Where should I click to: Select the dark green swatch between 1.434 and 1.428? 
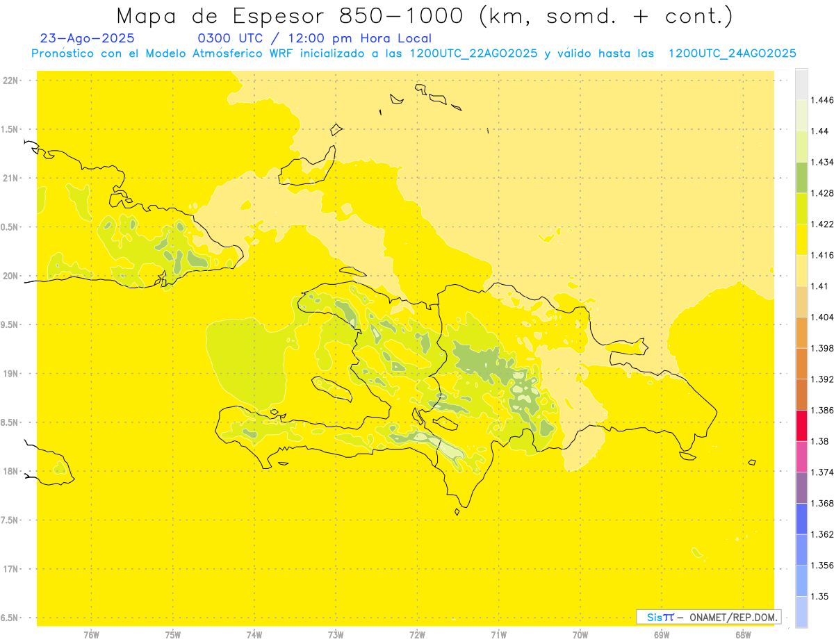801,177
